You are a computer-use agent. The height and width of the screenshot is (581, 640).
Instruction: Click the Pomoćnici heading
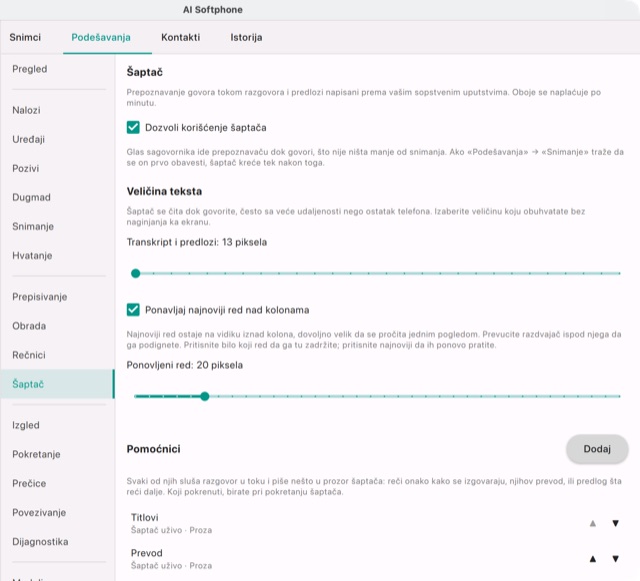(153, 449)
